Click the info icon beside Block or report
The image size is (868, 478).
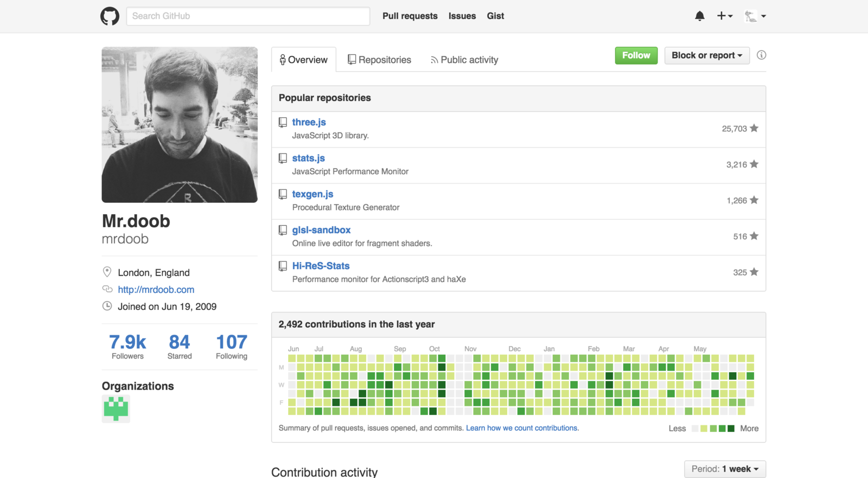(762, 55)
